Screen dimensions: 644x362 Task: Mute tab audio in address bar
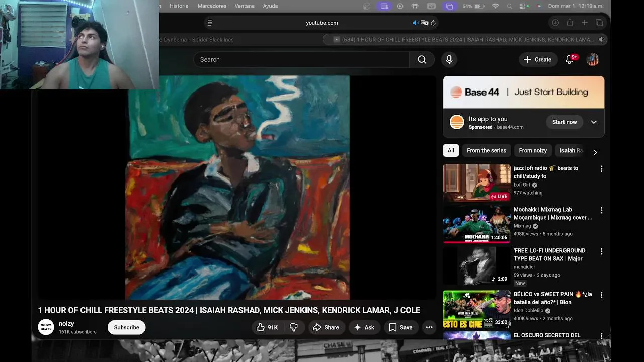415,23
